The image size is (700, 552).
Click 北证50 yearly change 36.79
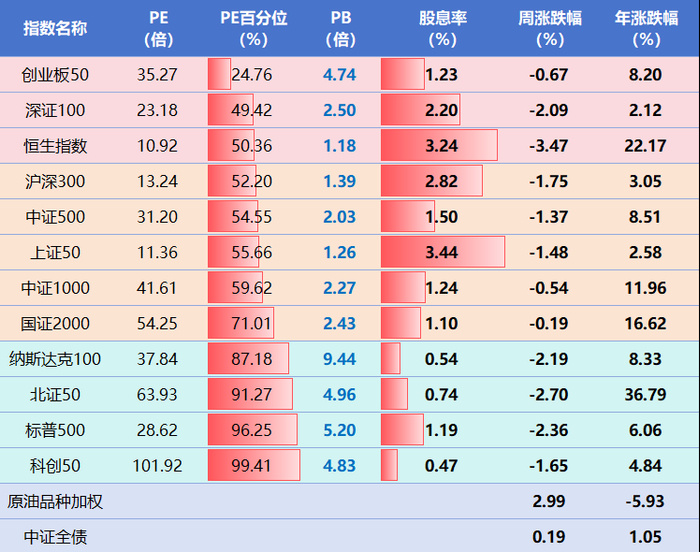click(x=645, y=394)
